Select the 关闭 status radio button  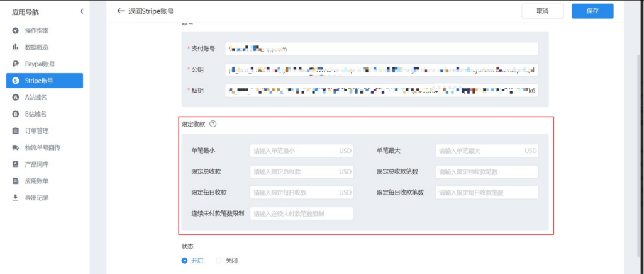click(219, 260)
